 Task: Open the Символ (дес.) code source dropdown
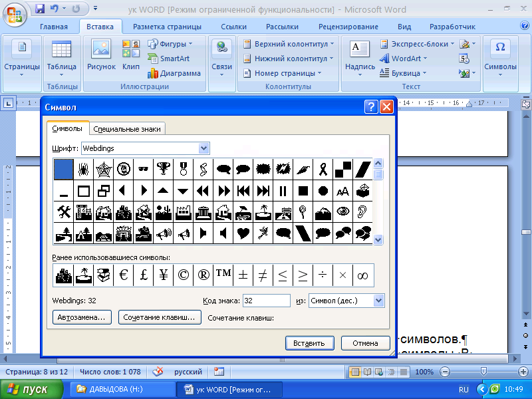point(378,301)
